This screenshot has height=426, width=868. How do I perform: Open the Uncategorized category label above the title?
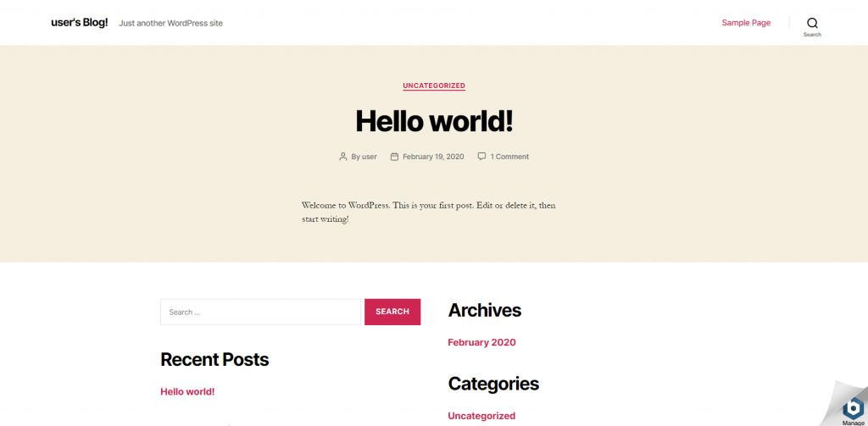[x=434, y=86]
